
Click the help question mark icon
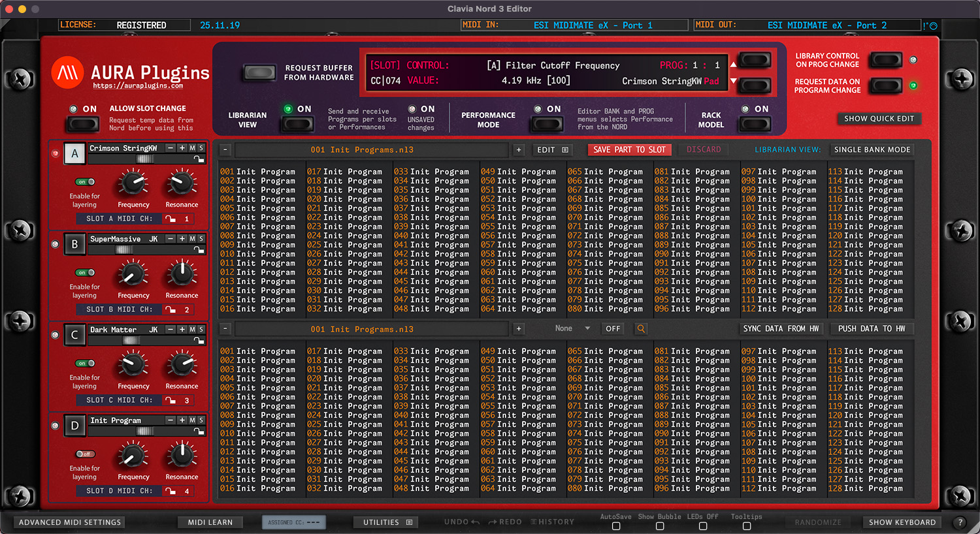960,522
